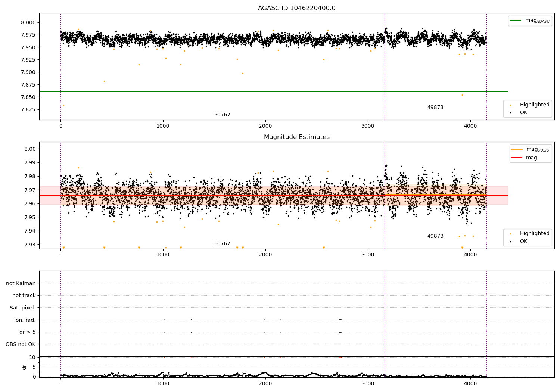Click the 'Ion. rad.' axis label

(25, 320)
